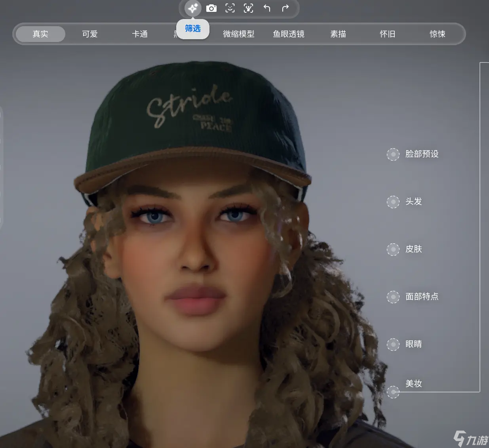Image resolution: width=489 pixels, height=448 pixels.
Task: Undo the last change
Action: coord(267,8)
